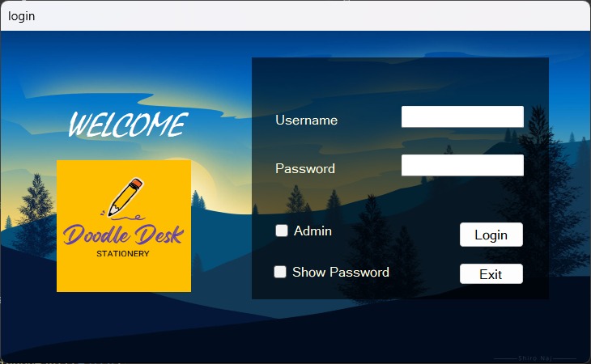
Task: Click the STATIONERY text under the logo
Action: pos(123,253)
